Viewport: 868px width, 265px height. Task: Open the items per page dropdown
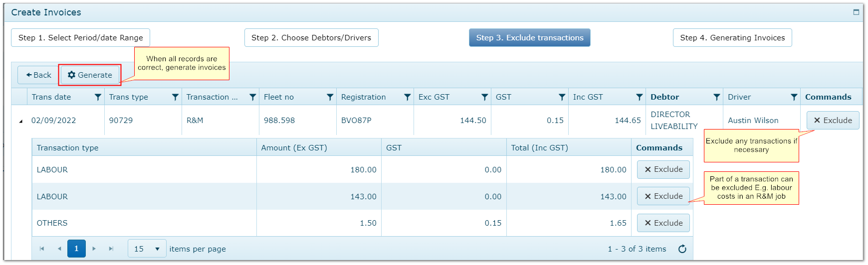(x=147, y=249)
